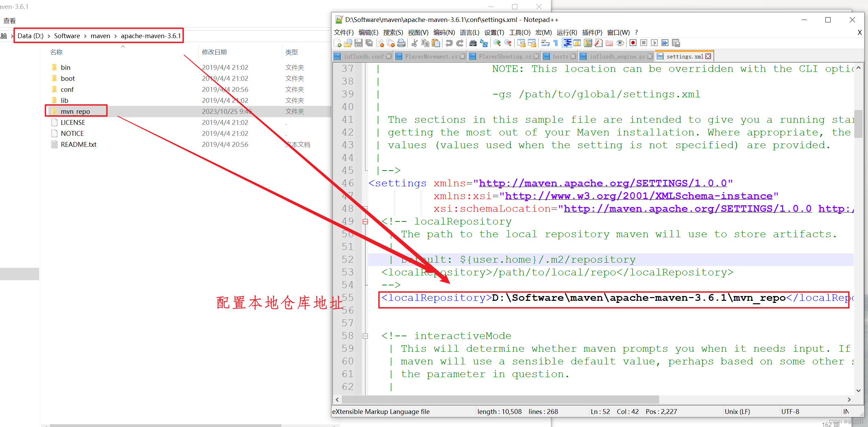Image resolution: width=868 pixels, height=427 pixels.
Task: Click the Close All documents toolbar icon
Action: tap(391, 43)
